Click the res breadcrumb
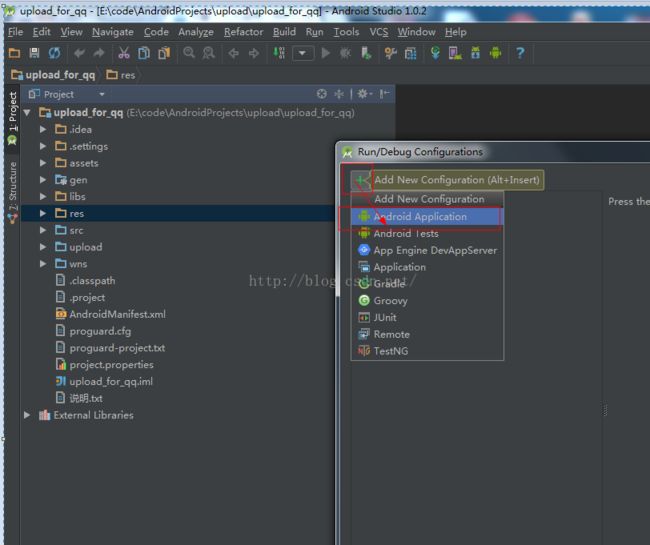This screenshot has width=650, height=545. pyautogui.click(x=121, y=75)
